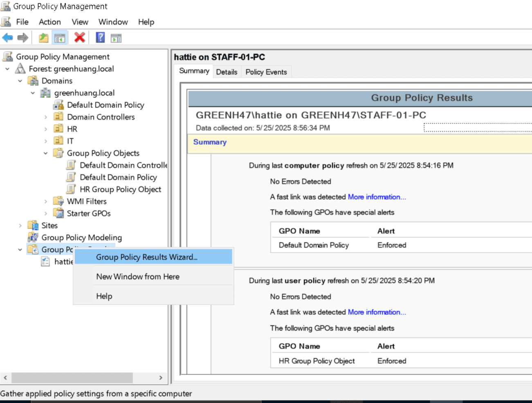532x403 pixels.
Task: Toggle the Show/Hide Action Pane icon
Action: point(116,38)
